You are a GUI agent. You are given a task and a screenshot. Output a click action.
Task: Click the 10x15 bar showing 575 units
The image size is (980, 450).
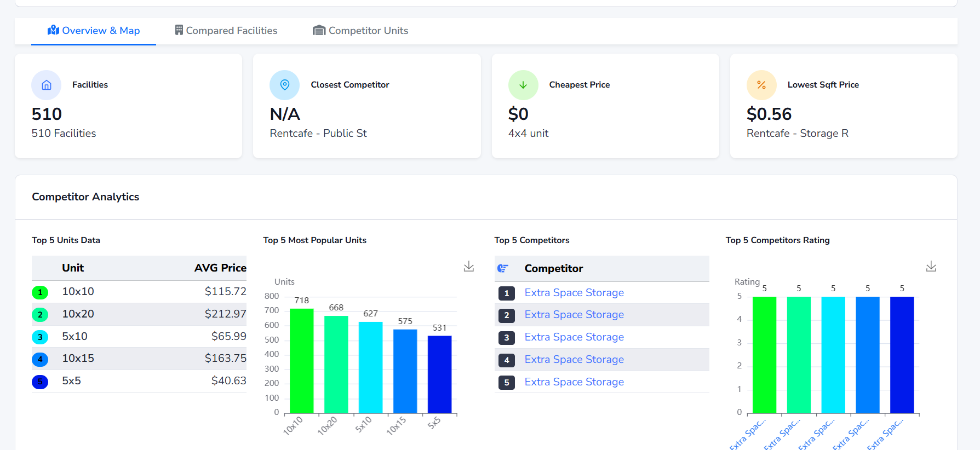tap(405, 371)
